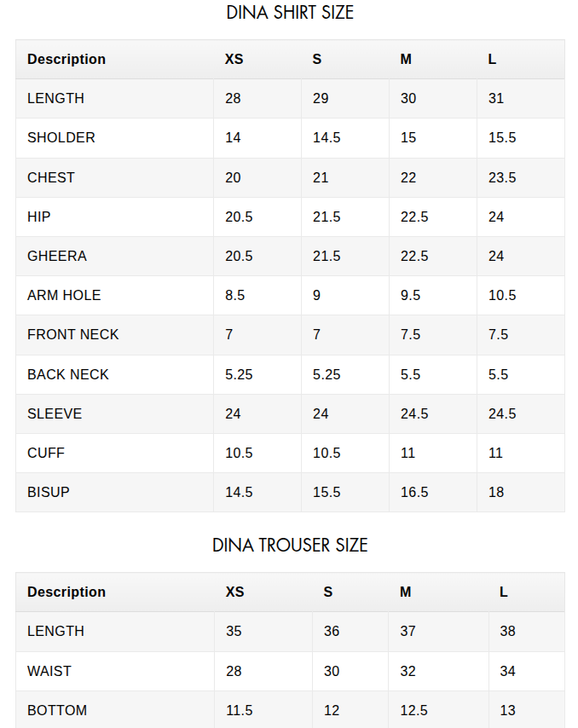Select the SLEEVE row label
Image resolution: width=578 pixels, height=728 pixels.
[55, 413]
